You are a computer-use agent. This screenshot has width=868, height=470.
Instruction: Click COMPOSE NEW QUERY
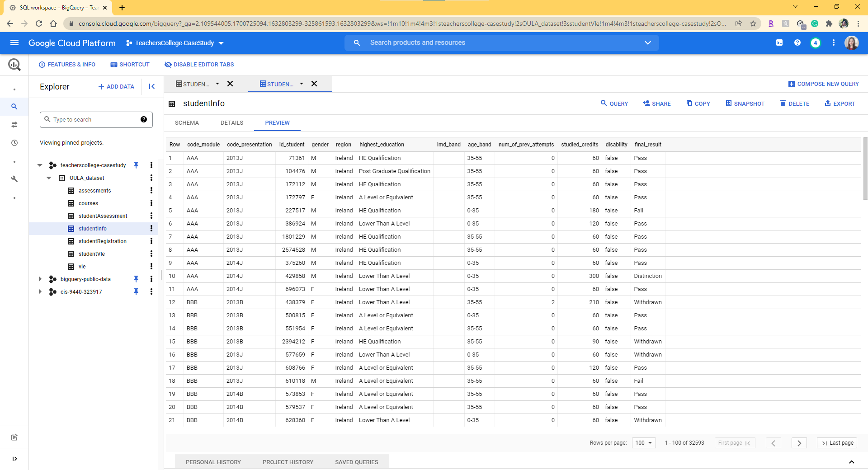click(823, 84)
